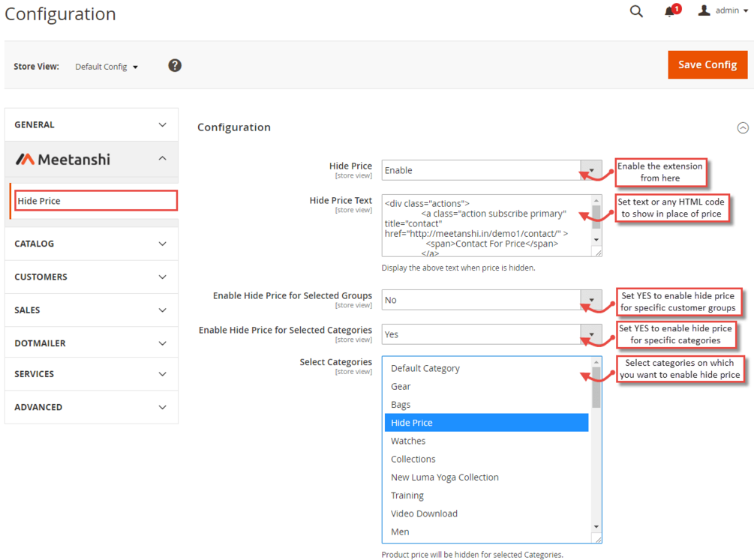Collapse the Configuration section circle icon
Viewport: 754px width, 560px height.
tap(743, 127)
